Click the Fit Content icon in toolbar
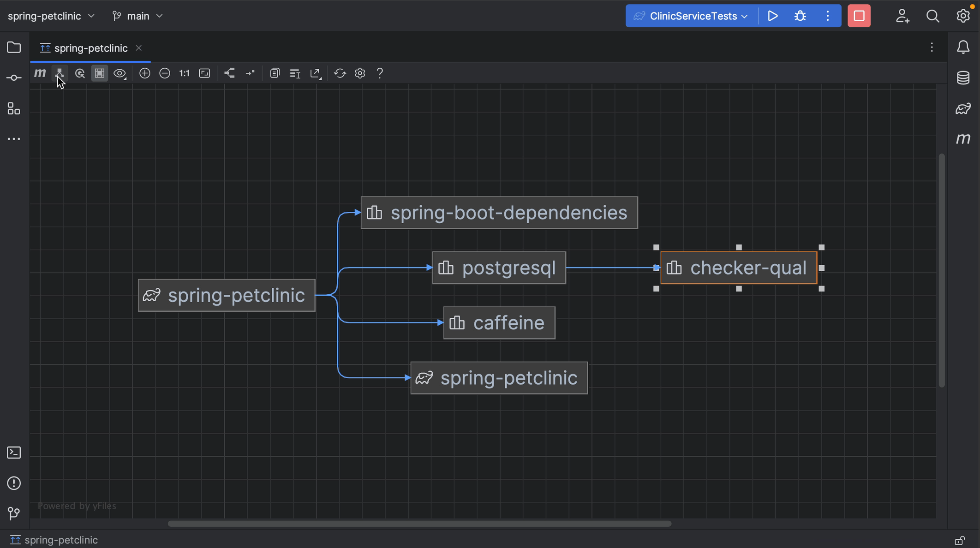Screen dimensions: 980x548 point(204,73)
